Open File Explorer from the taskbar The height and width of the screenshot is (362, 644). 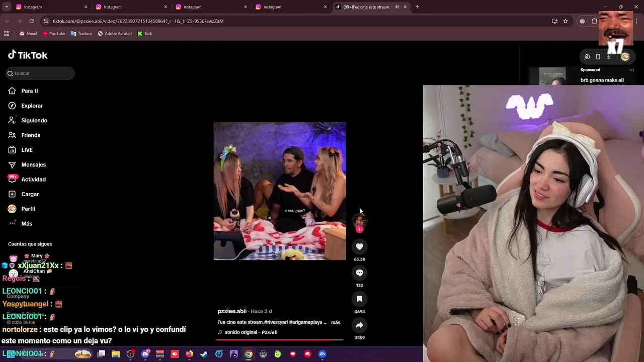[116, 354]
